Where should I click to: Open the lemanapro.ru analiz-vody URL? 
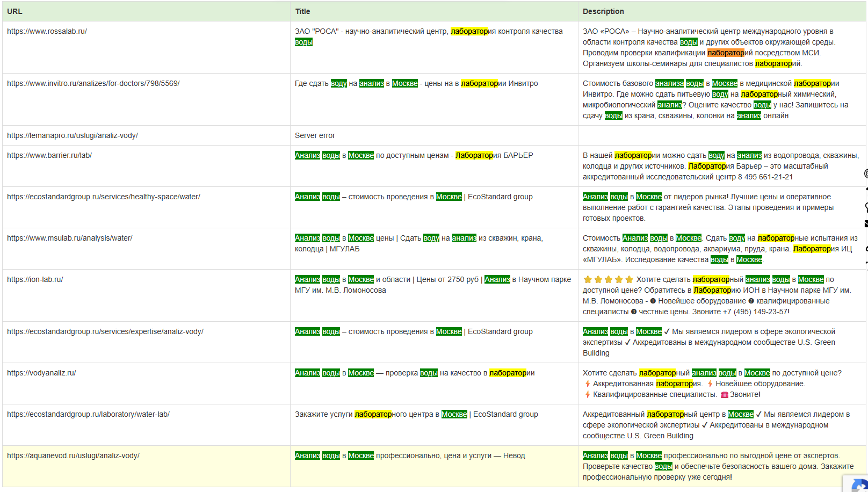click(72, 135)
